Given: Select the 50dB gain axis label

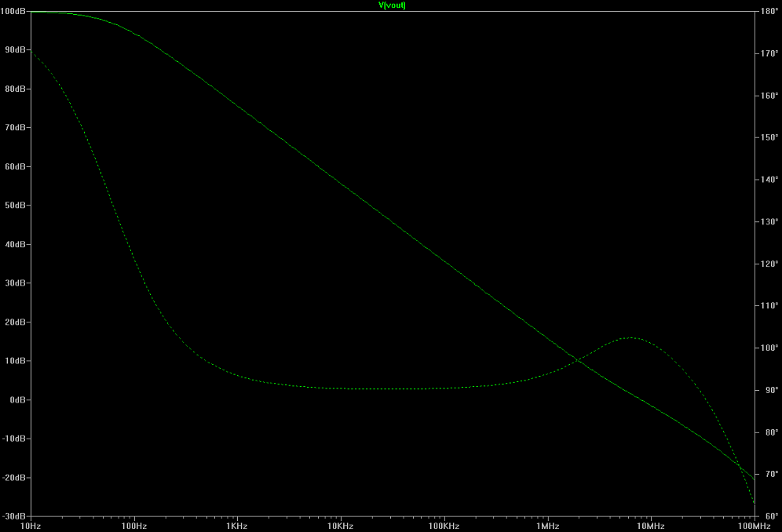Looking at the screenshot, I should point(15,206).
